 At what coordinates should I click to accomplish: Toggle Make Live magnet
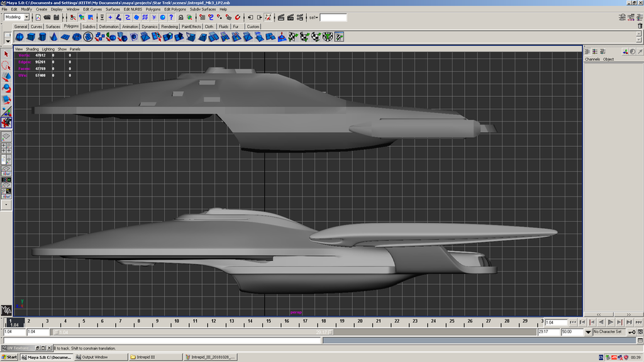(x=236, y=17)
